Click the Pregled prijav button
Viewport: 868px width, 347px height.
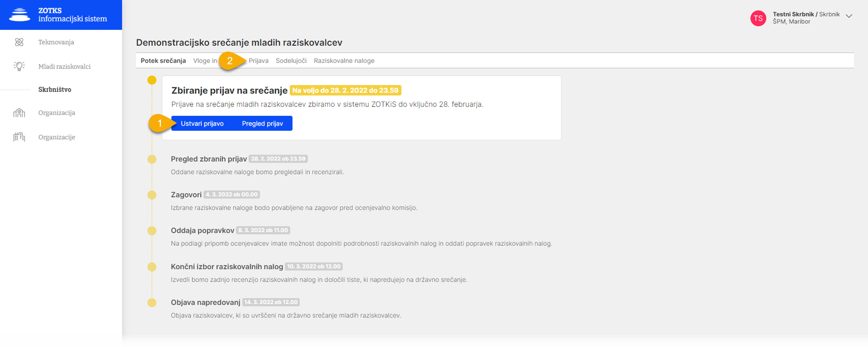(263, 123)
